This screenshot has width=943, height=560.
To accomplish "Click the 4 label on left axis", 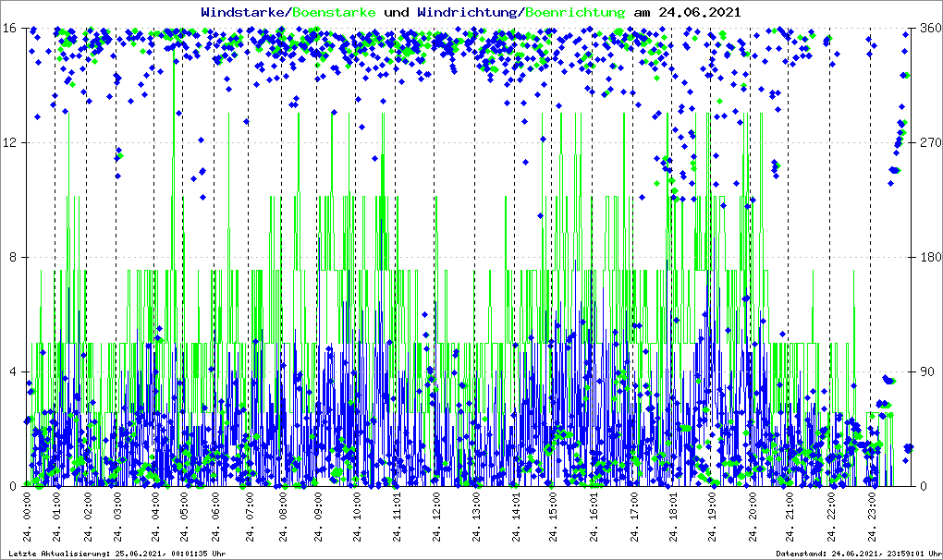I will pos(13,371).
